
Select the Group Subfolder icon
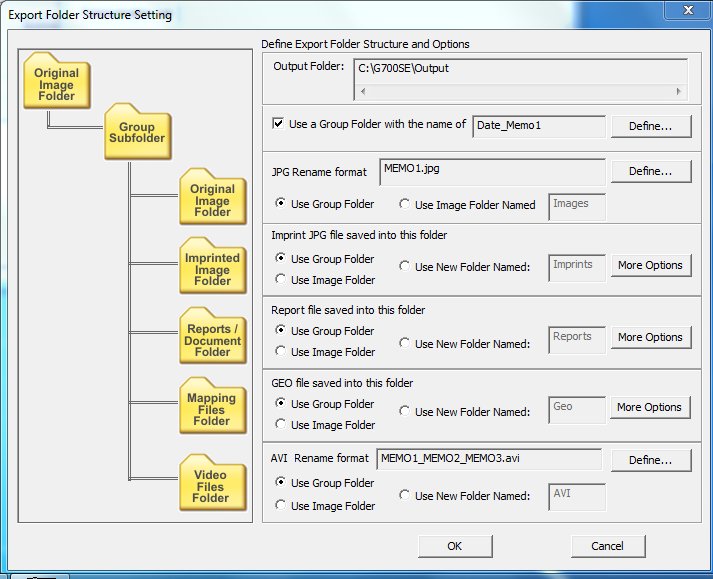pos(137,132)
